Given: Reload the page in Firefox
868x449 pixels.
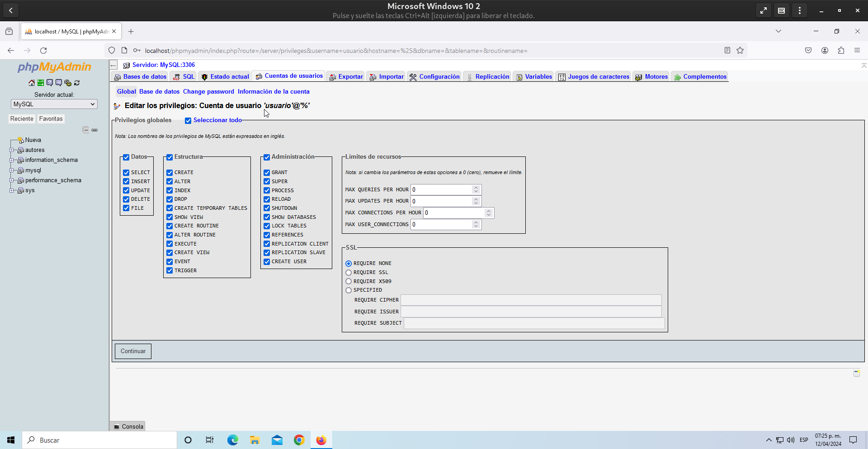Looking at the screenshot, I should click(43, 50).
